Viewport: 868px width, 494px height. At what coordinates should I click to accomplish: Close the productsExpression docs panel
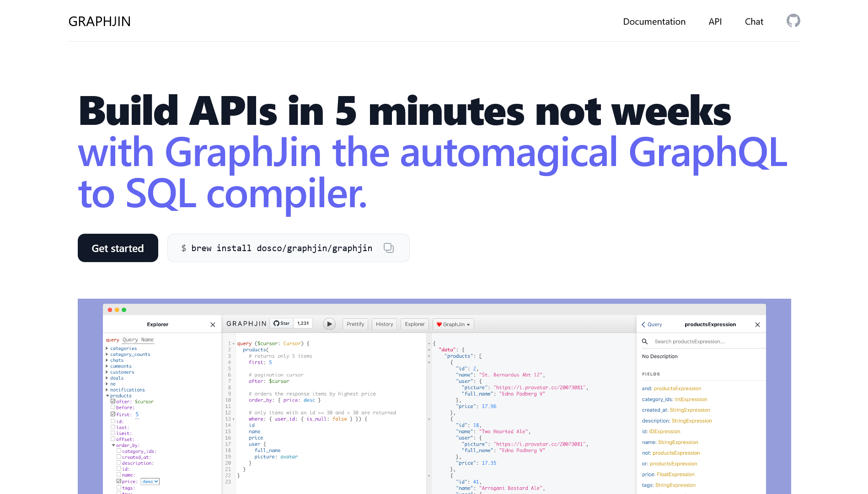pyautogui.click(x=757, y=325)
